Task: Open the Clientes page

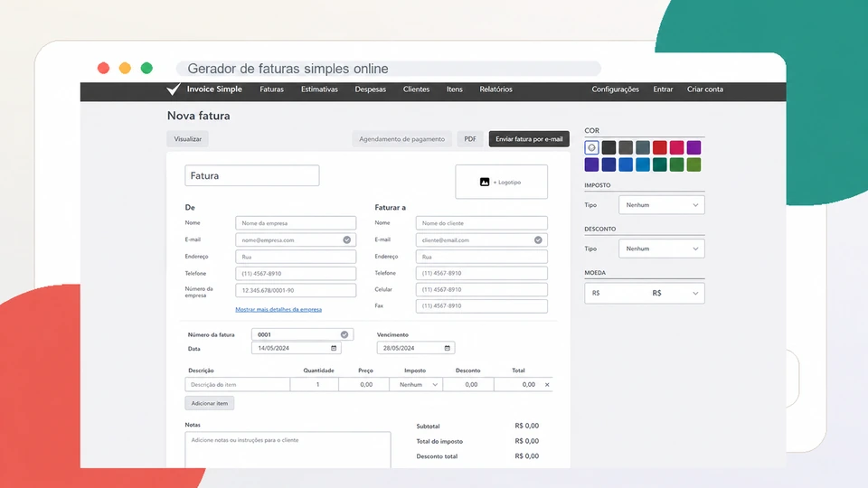Action: (416, 89)
